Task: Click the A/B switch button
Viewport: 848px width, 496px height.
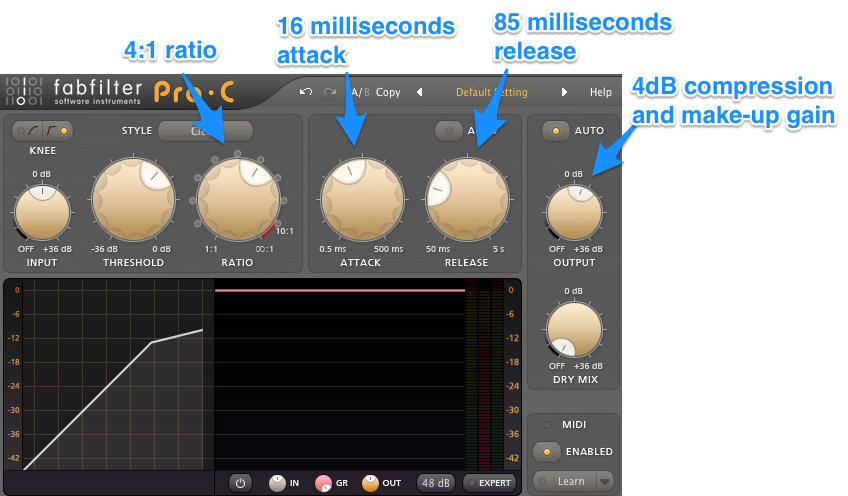Action: (x=360, y=92)
